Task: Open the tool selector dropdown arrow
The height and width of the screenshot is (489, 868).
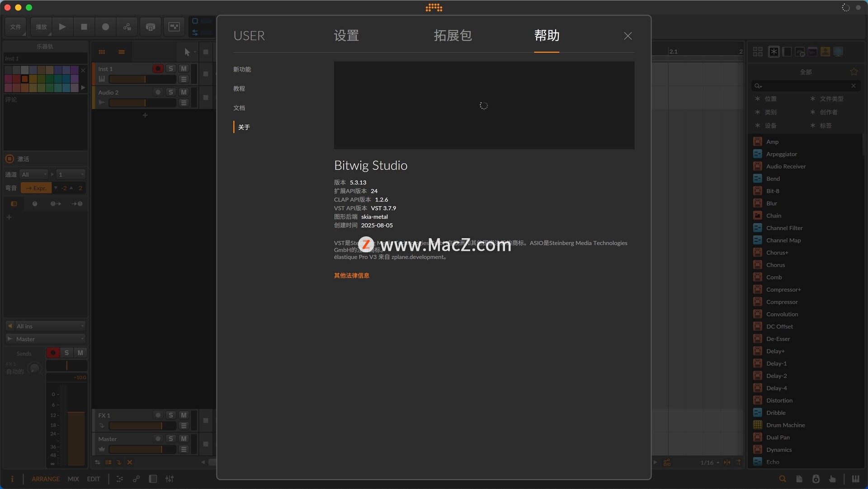Action: point(195,52)
